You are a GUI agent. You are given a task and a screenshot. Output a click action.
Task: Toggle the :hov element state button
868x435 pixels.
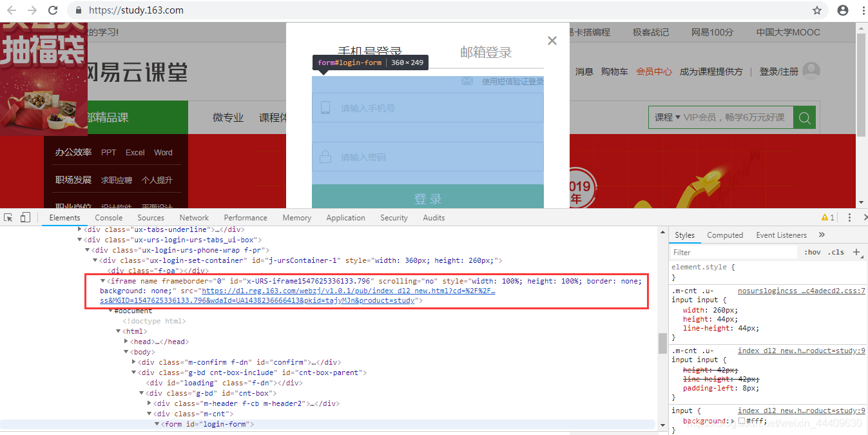click(x=813, y=252)
